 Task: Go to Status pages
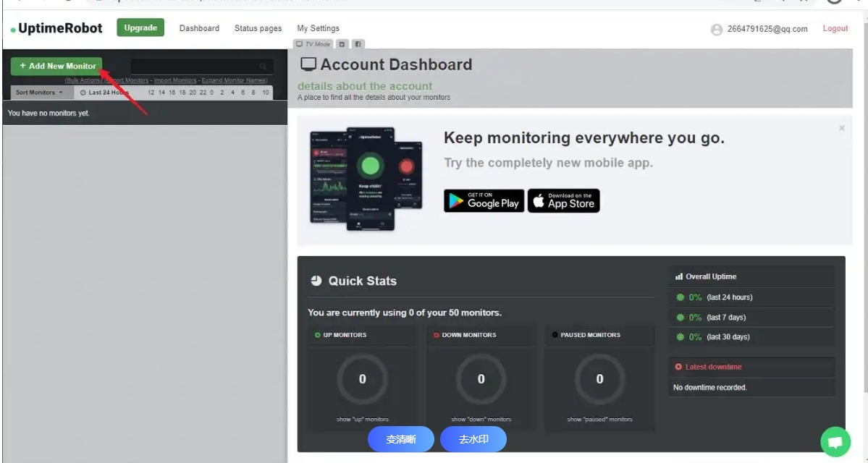(258, 28)
